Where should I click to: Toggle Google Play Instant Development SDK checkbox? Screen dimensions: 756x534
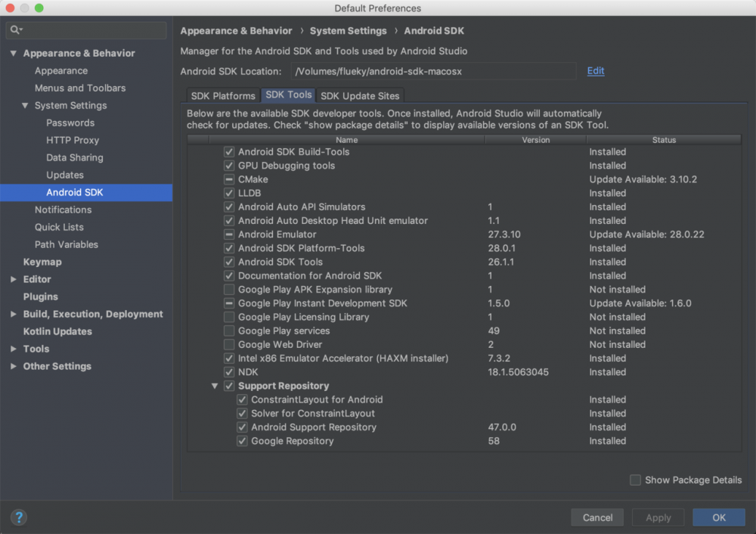pyautogui.click(x=229, y=303)
